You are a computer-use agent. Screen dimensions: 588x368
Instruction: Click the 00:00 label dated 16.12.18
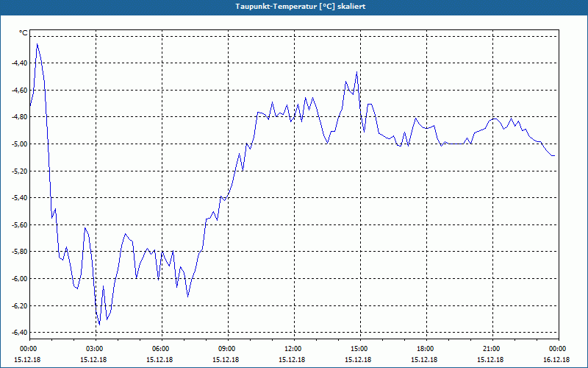(x=558, y=349)
